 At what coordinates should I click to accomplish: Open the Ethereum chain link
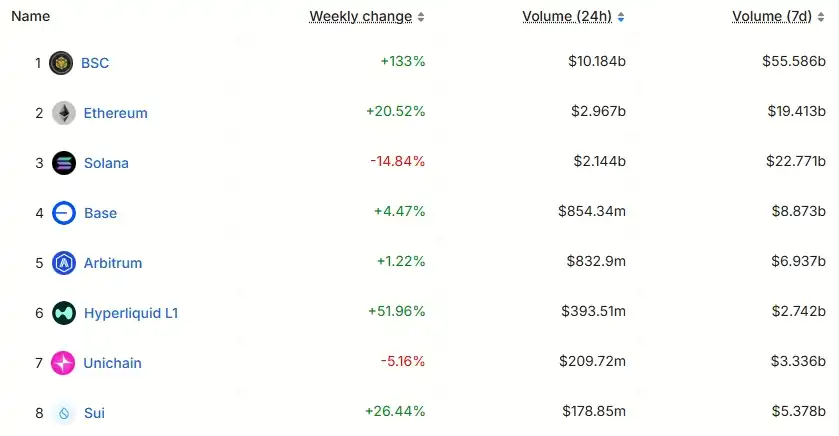pyautogui.click(x=115, y=113)
